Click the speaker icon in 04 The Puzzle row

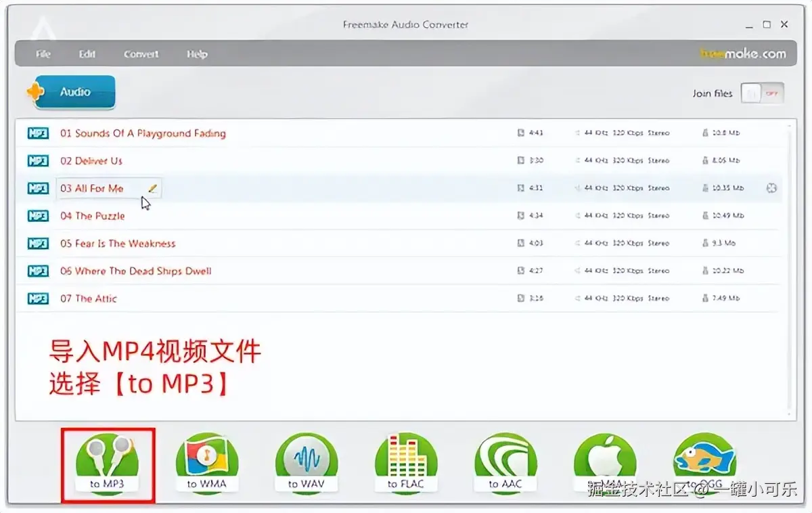click(x=578, y=216)
